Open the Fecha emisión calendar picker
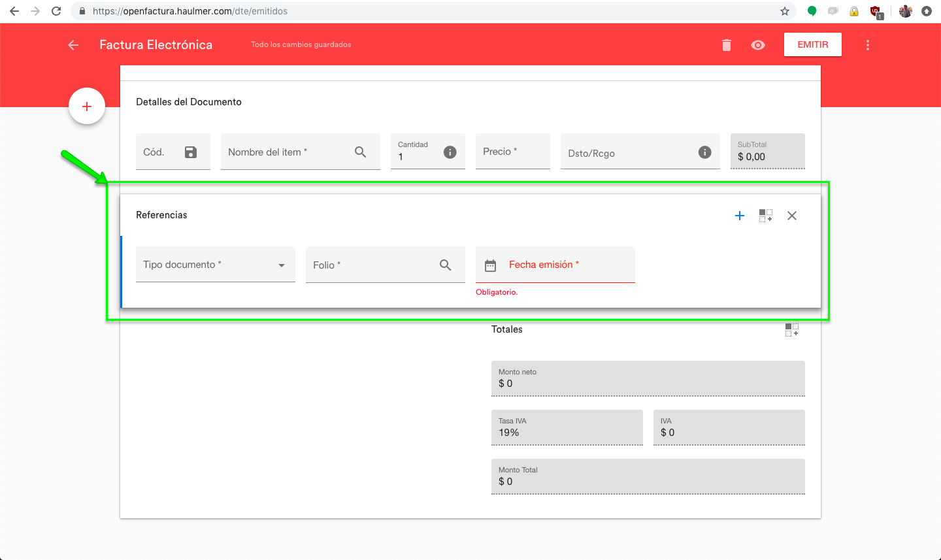Screen dimensions: 941x560 pos(490,265)
